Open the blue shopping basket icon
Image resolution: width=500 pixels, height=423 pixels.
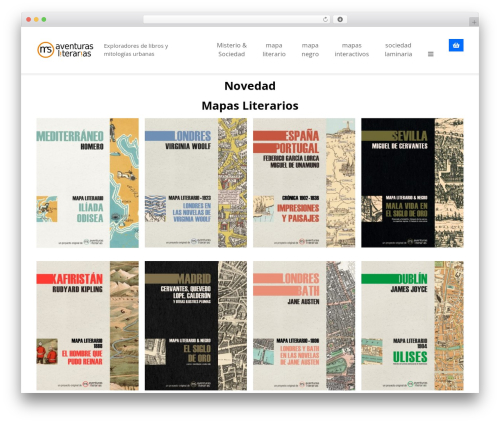[x=456, y=45]
